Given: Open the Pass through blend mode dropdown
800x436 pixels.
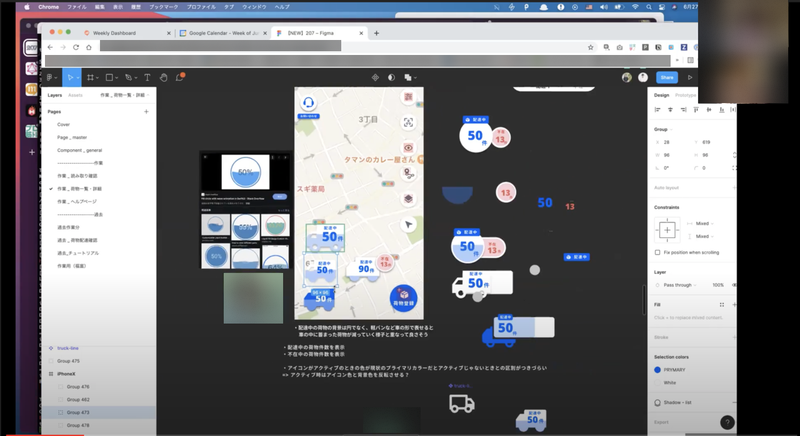Looking at the screenshot, I should coord(680,285).
